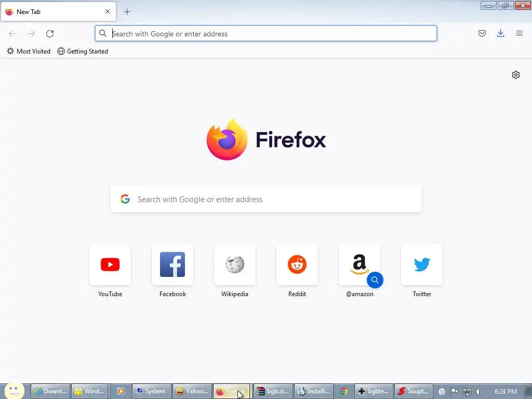This screenshot has height=399, width=532.
Task: Switch to Downl... Internet Explorer taskbar item
Action: click(x=50, y=391)
